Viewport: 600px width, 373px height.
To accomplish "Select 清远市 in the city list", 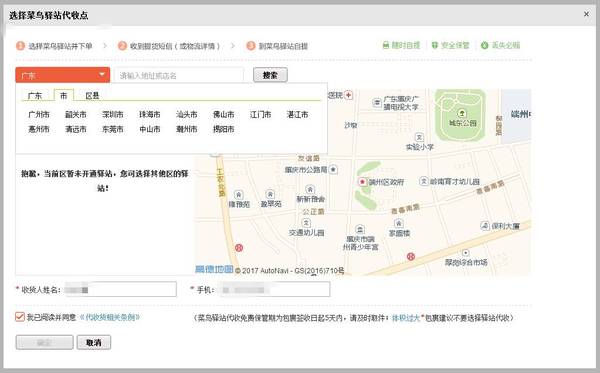I will click(x=76, y=129).
